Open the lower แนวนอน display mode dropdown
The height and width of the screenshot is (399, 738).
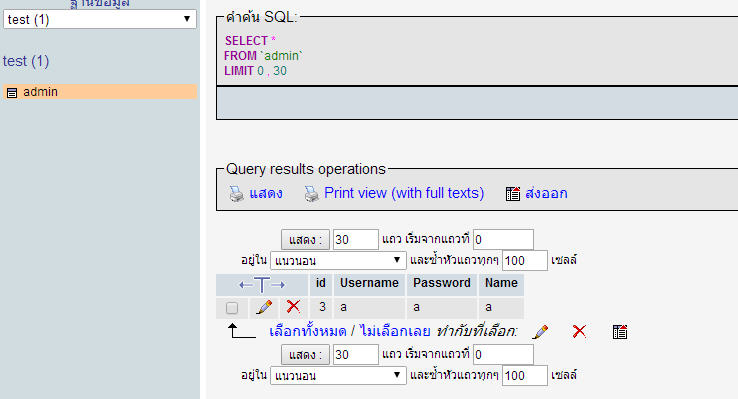(338, 375)
